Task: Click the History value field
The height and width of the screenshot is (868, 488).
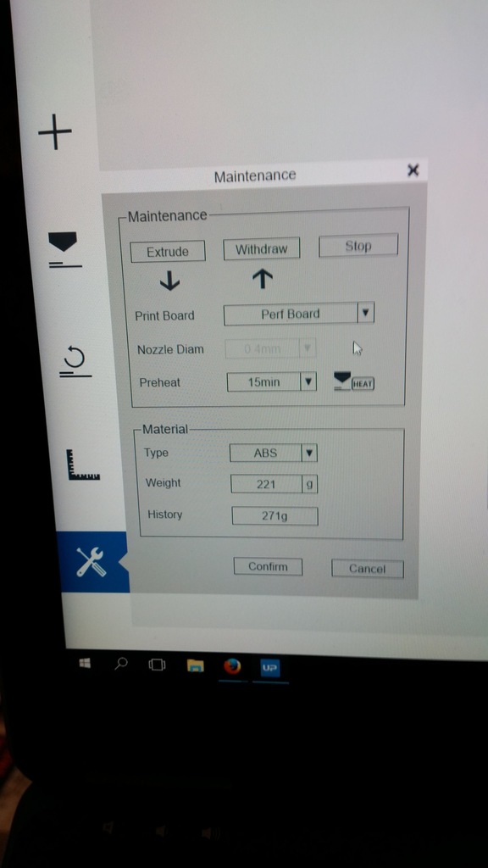Action: (x=275, y=516)
